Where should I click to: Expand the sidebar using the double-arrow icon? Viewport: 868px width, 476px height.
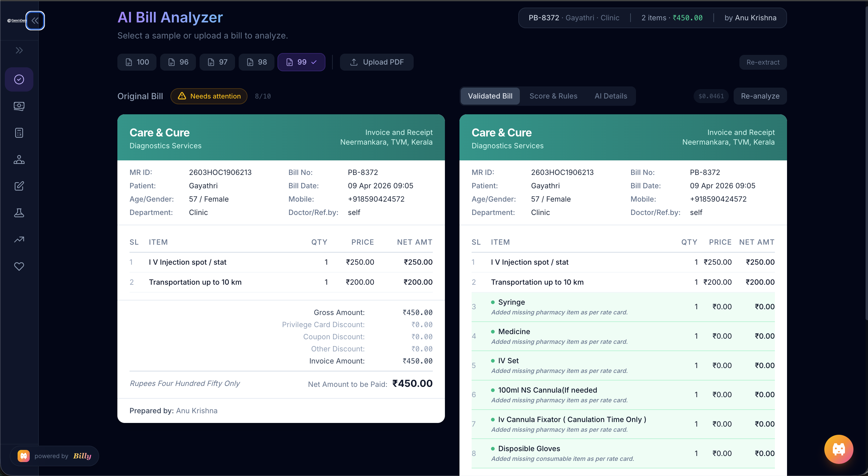(19, 50)
